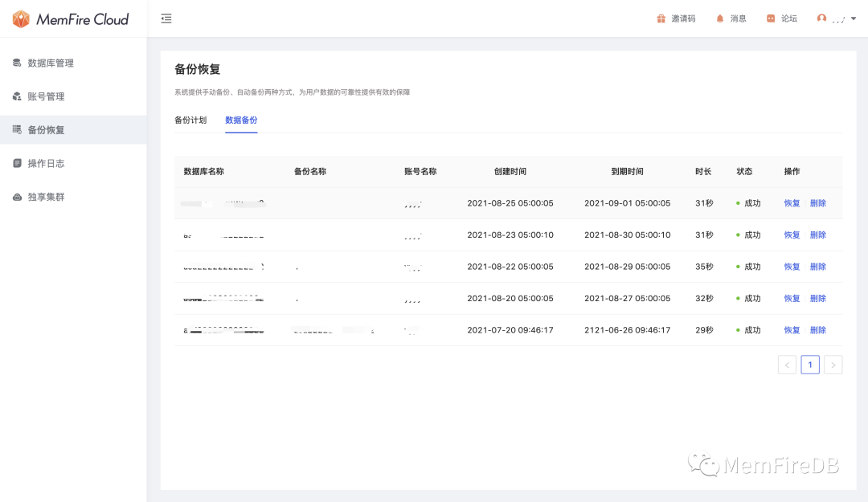The image size is (868, 502).
Task: Collapse the sidebar with the menu fold icon
Action: (x=166, y=18)
